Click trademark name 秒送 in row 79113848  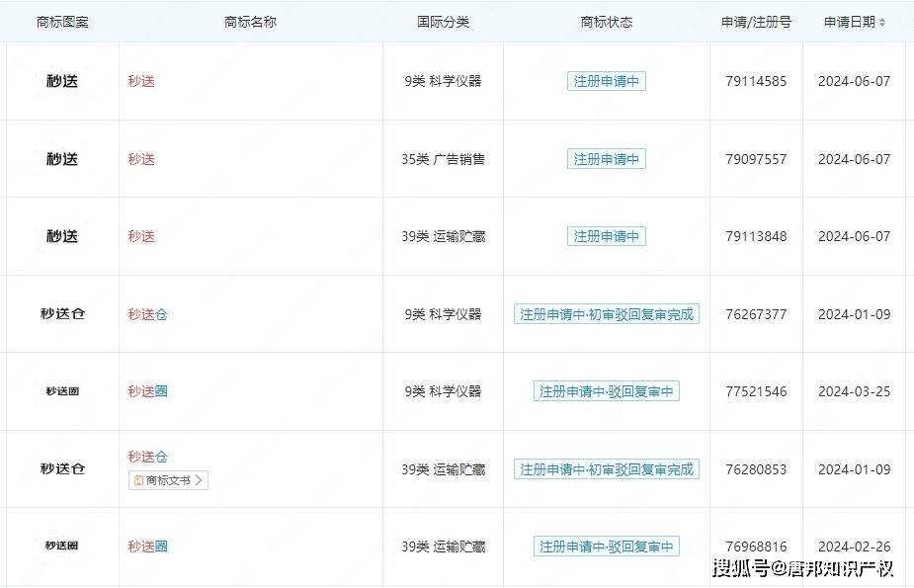click(x=141, y=236)
